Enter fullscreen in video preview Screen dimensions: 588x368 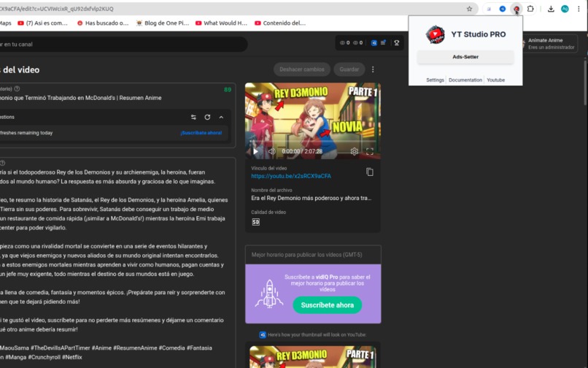coord(370,151)
